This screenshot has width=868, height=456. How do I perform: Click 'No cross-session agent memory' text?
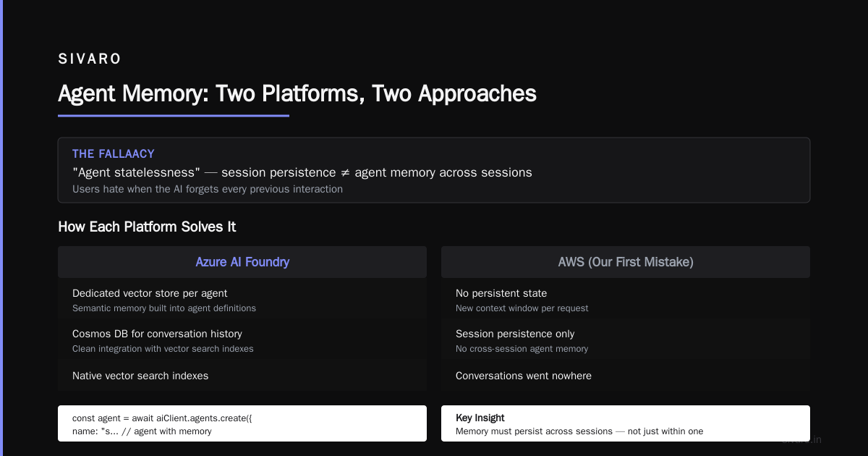click(x=522, y=349)
